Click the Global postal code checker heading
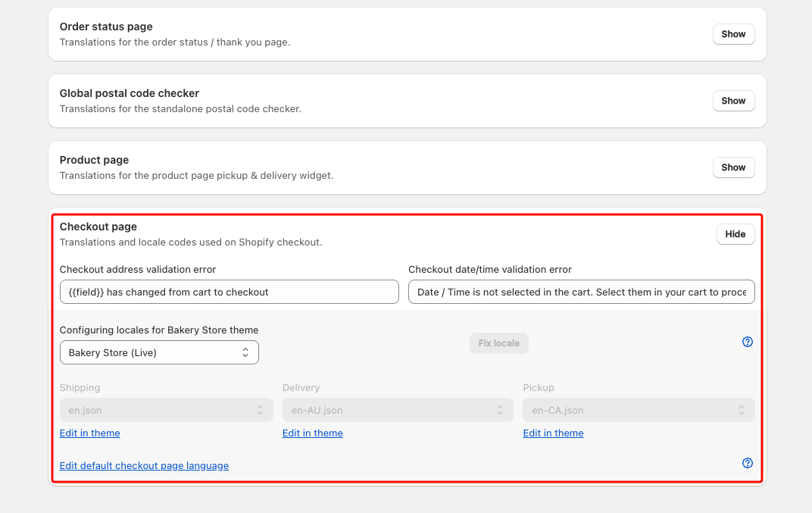The height and width of the screenshot is (513, 812). pos(130,94)
